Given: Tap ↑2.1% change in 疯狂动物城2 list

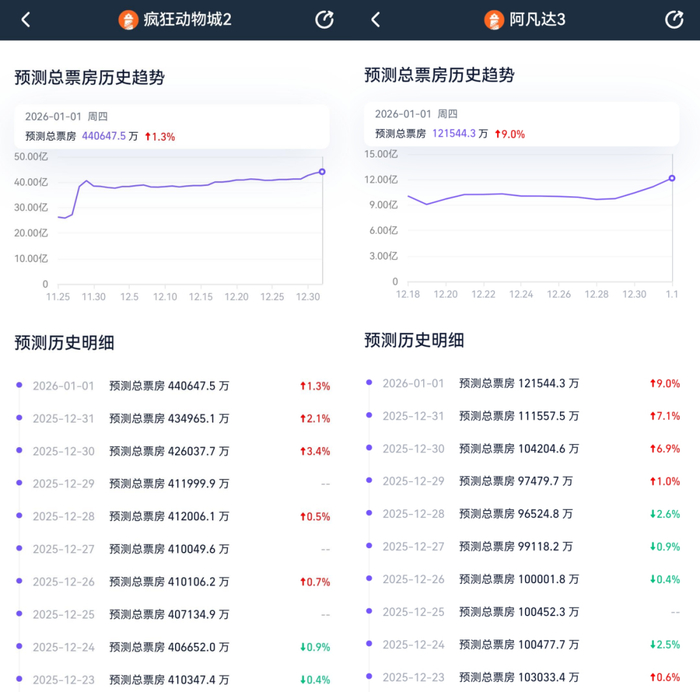Looking at the screenshot, I should [315, 419].
